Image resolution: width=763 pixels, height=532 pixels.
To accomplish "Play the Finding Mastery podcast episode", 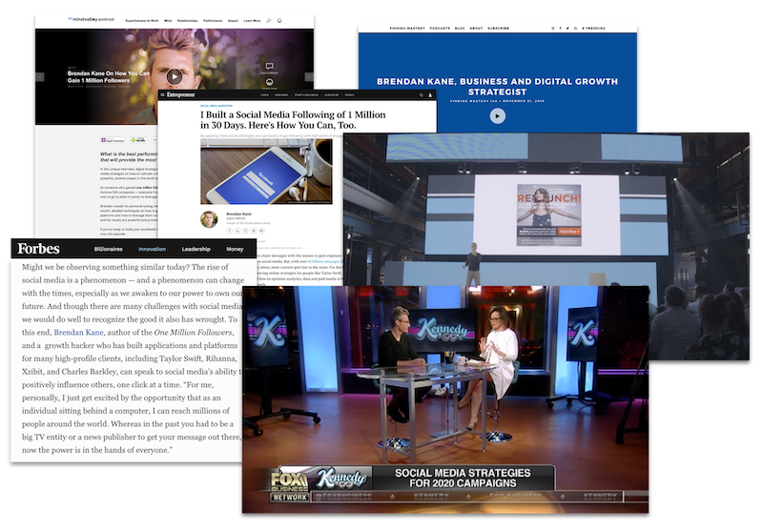I will coord(497,115).
